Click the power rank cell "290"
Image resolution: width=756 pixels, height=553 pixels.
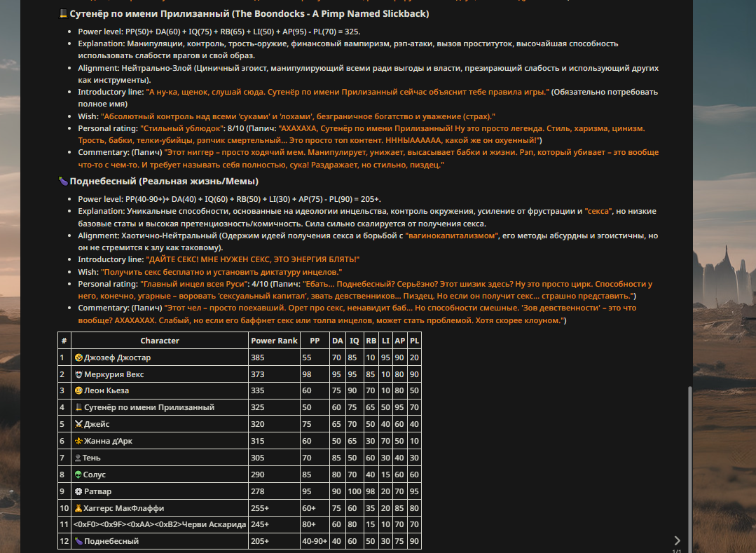click(x=274, y=475)
